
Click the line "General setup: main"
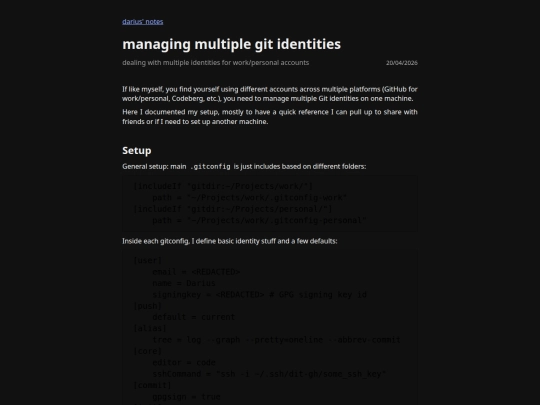(244, 166)
